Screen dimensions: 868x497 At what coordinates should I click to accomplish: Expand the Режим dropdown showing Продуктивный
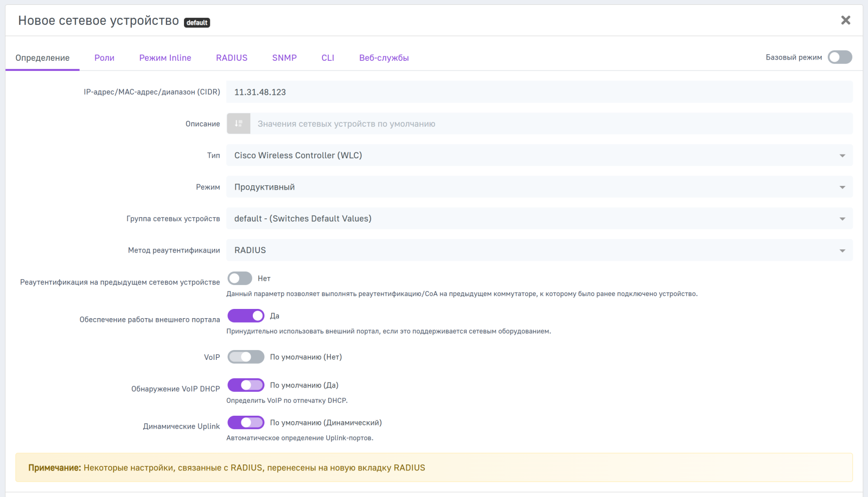click(x=539, y=187)
